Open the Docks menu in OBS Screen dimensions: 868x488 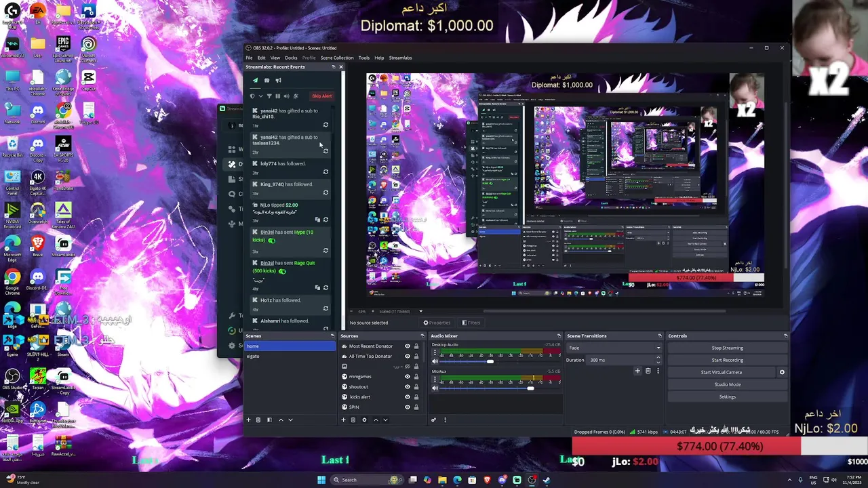coord(291,58)
